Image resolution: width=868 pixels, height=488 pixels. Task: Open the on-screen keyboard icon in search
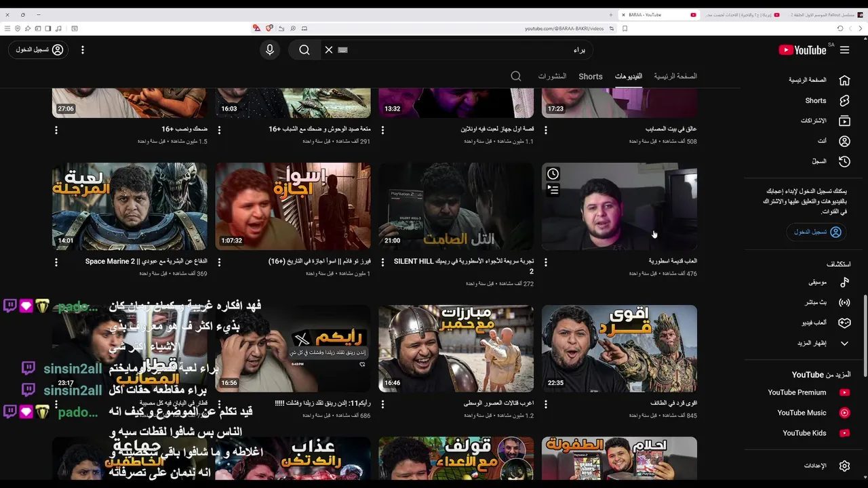(342, 49)
